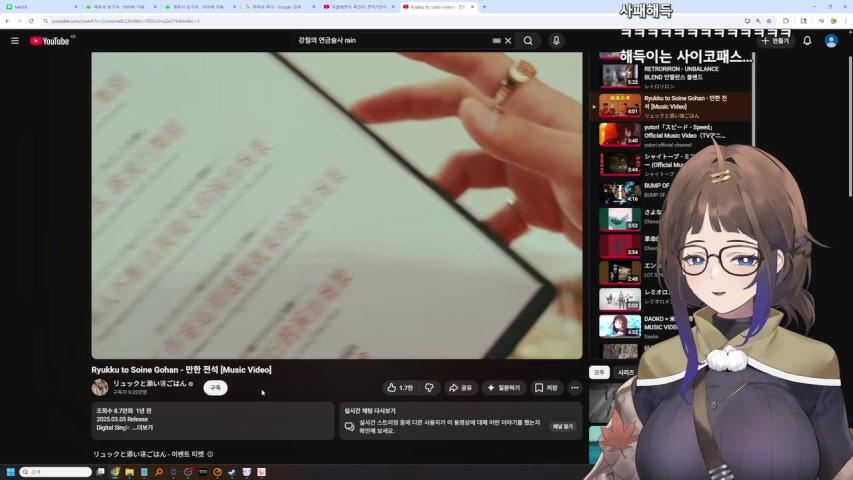853x480 pixels.
Task: Play the レミオロメン playlist video thumbnail
Action: coord(620,299)
